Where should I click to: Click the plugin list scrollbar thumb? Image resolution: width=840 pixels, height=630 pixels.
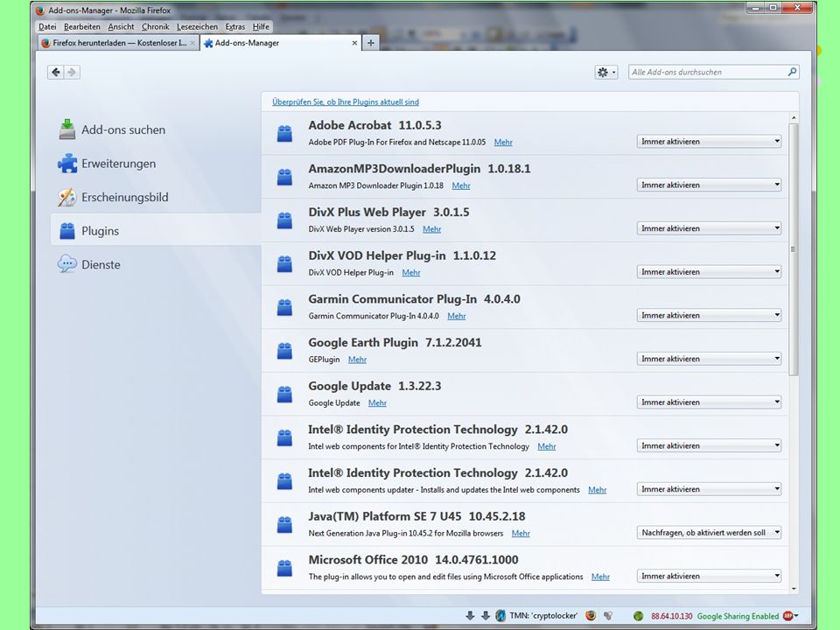click(x=794, y=249)
